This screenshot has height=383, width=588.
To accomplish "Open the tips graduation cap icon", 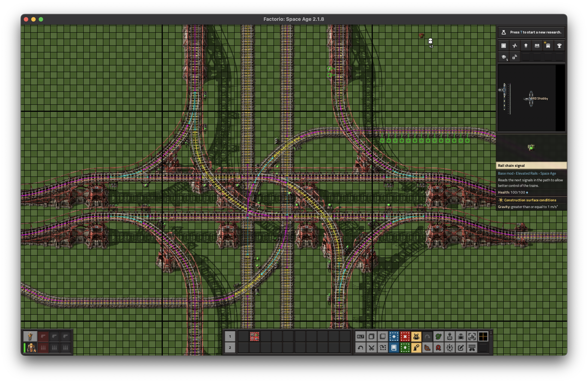I will point(503,57).
